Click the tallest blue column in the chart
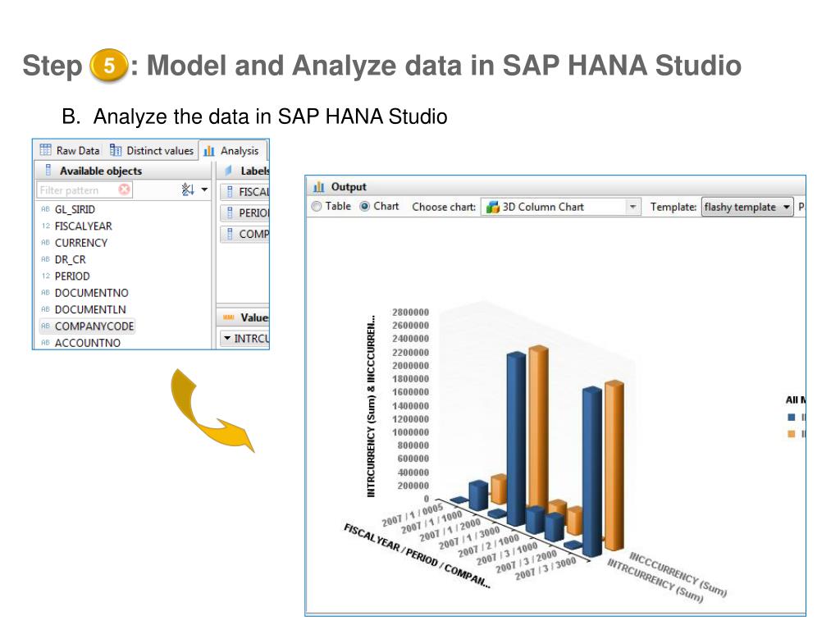 click(516, 438)
